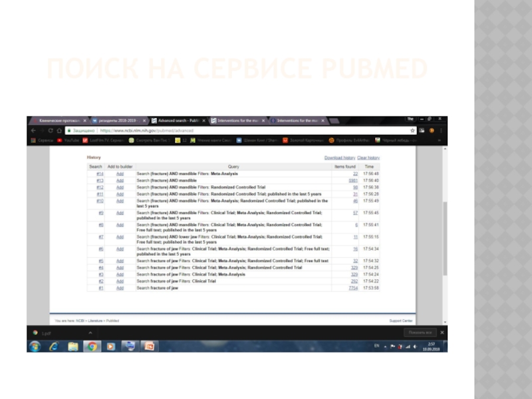
Task: Click the Support Center link
Action: 401,321
